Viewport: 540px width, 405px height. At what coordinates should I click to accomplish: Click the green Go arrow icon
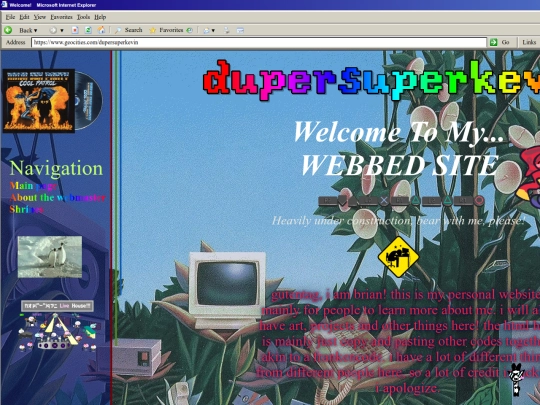point(494,42)
